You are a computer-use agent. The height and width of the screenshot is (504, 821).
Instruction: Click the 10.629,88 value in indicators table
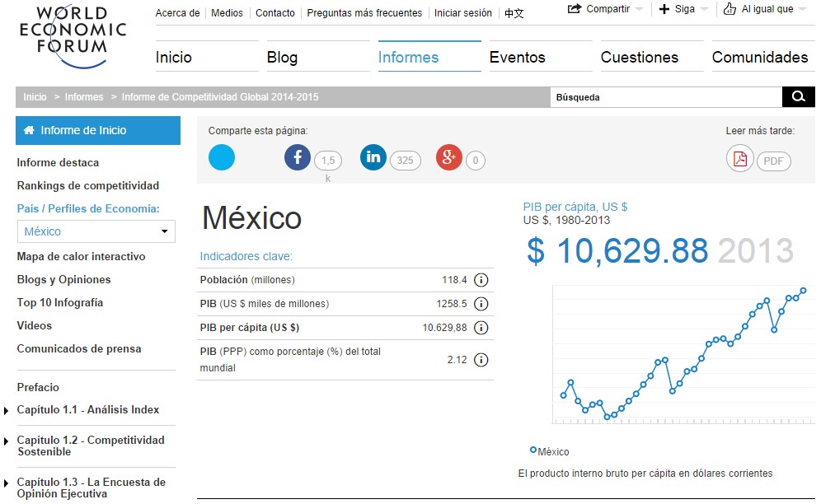click(444, 328)
